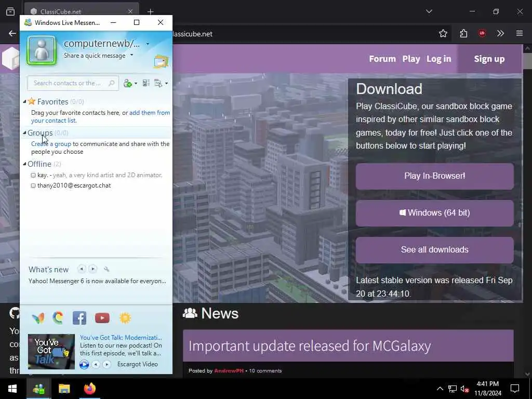Click the ClassiCube address bar URL
Image resolution: width=532 pixels, height=399 pixels.
pos(192,34)
